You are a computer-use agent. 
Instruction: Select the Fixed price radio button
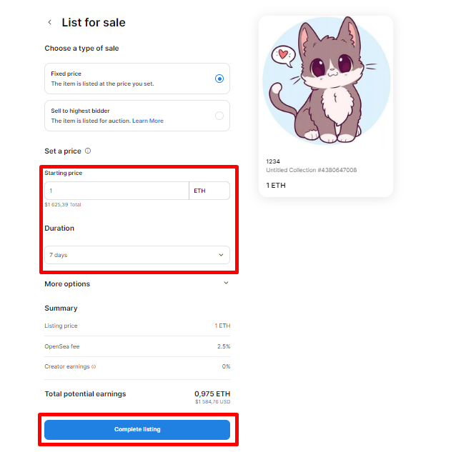pos(219,79)
